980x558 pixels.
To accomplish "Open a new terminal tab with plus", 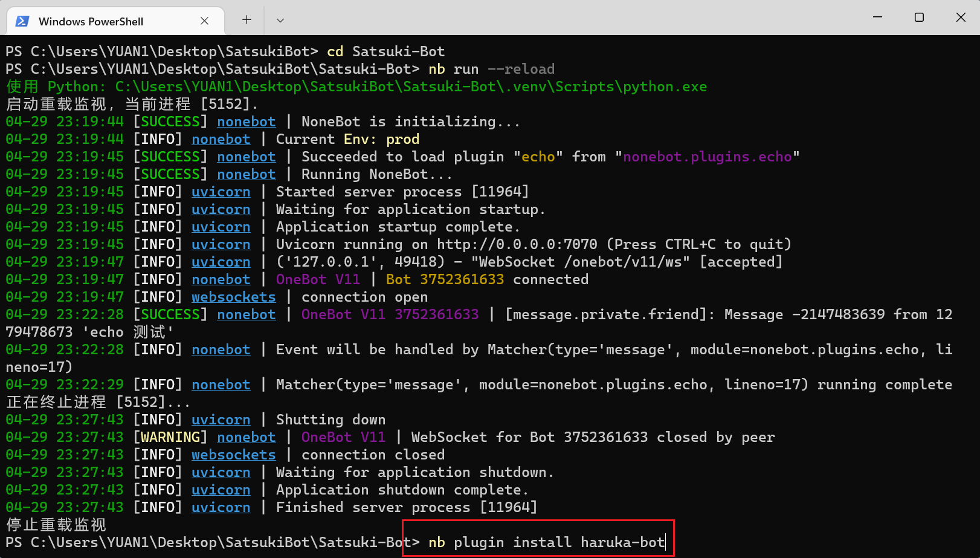I will click(x=247, y=20).
